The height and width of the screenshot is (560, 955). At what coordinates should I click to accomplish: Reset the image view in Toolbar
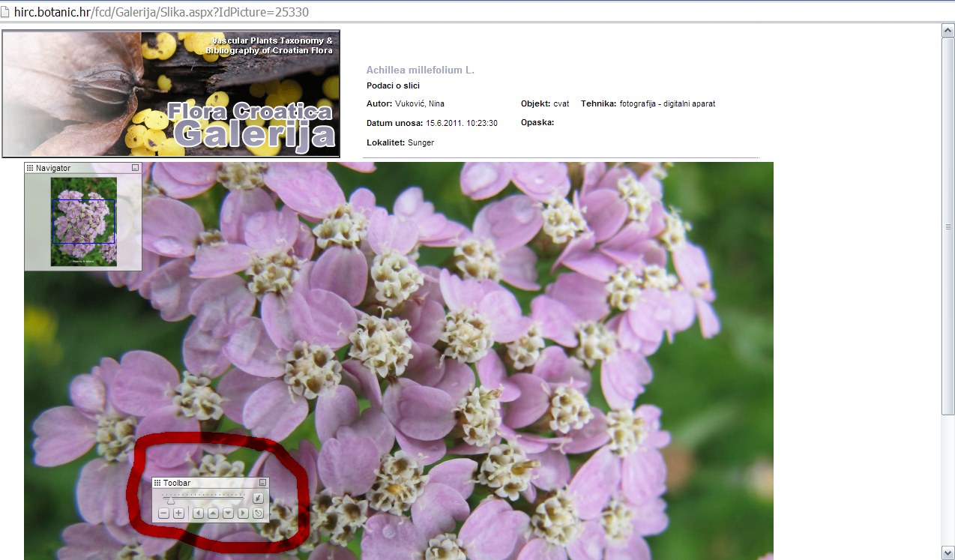point(258,514)
